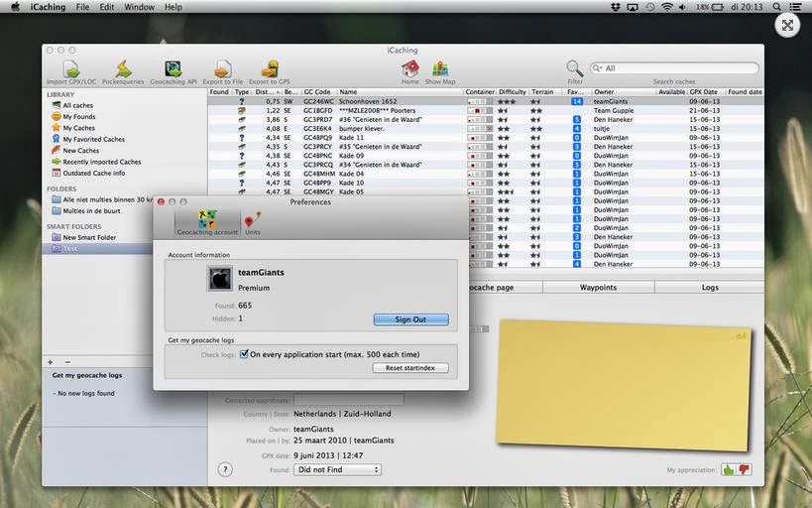812x508 pixels.
Task: Open Pocketqueries toolbar icon
Action: [123, 68]
